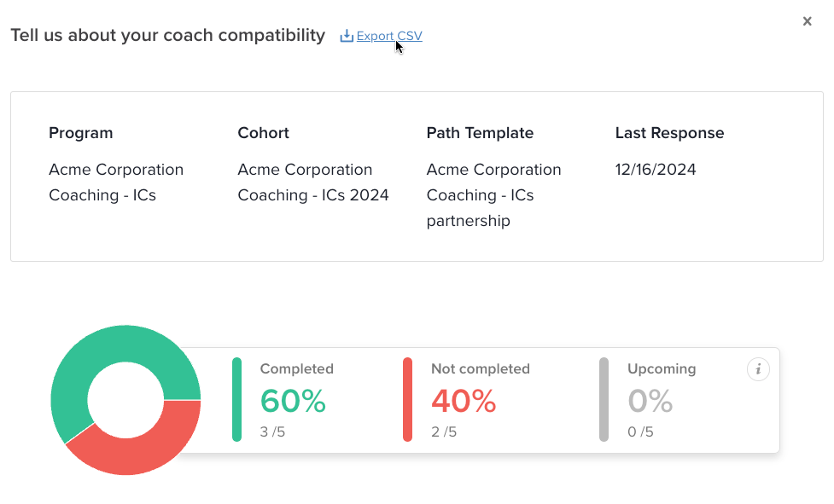Click the Acme Corporation Coaching - ICs 2024 cohort
Viewport: 834px width, 504px height.
click(x=313, y=182)
